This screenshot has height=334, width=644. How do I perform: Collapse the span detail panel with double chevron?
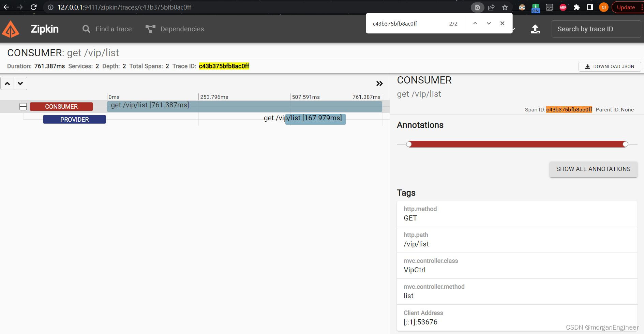[379, 83]
